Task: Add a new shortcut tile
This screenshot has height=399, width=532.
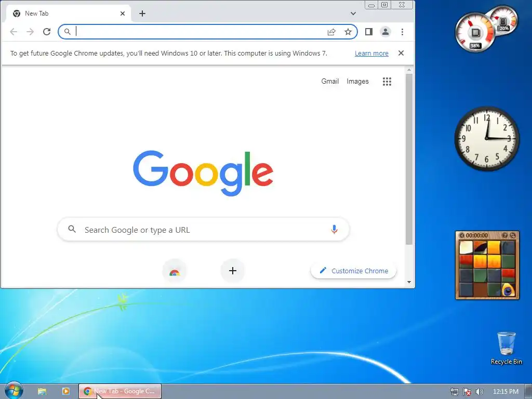Action: (x=233, y=271)
